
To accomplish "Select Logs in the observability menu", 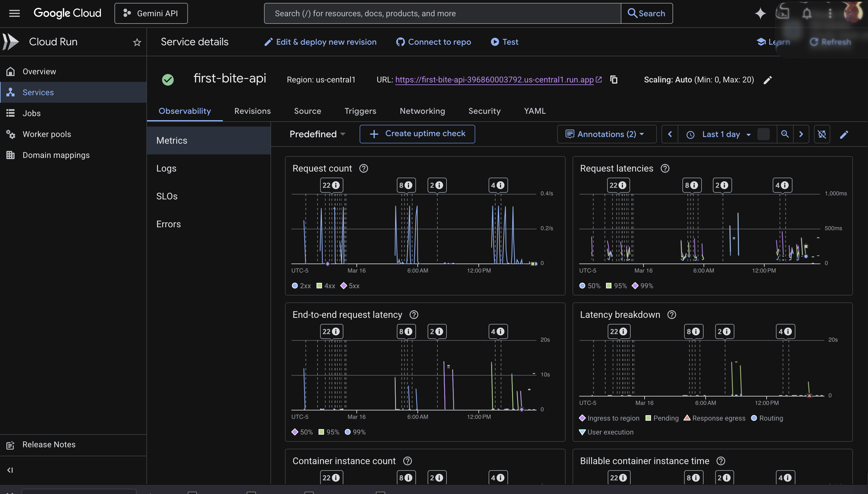I will tap(166, 168).
